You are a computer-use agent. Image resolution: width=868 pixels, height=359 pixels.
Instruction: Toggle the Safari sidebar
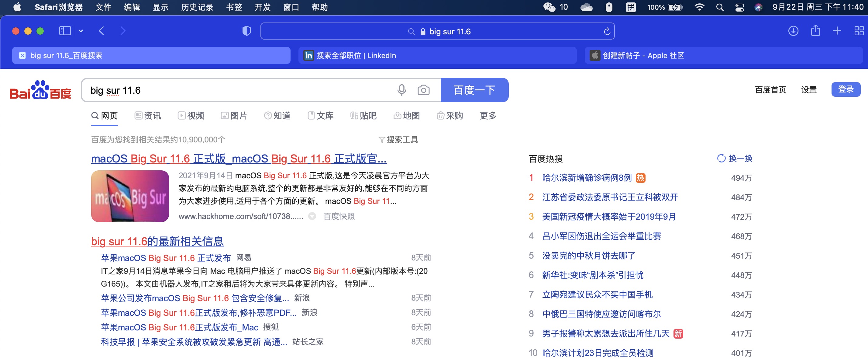65,31
